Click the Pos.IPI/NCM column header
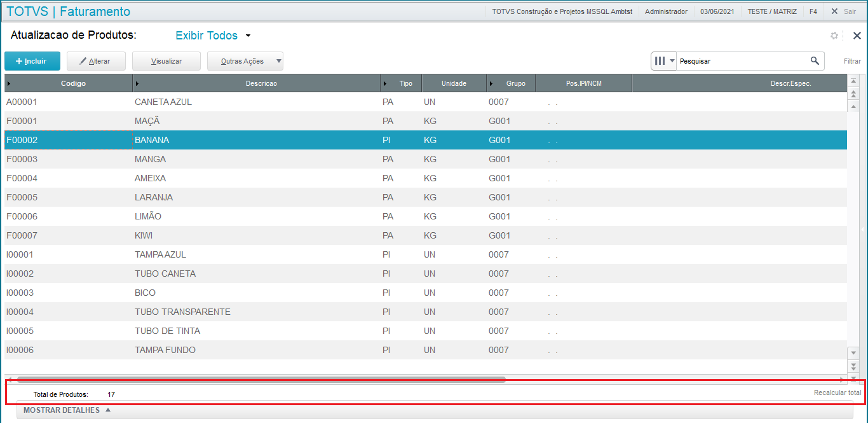Image resolution: width=868 pixels, height=423 pixels. tap(584, 83)
